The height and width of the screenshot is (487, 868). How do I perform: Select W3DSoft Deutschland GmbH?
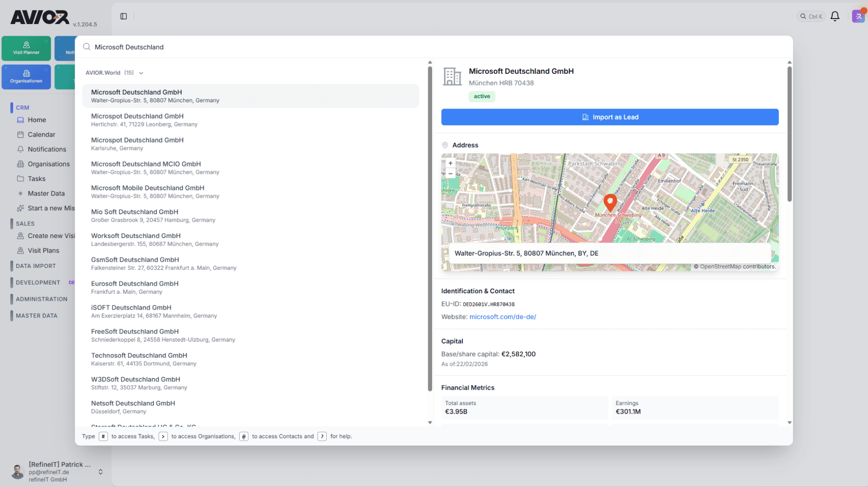click(x=251, y=384)
